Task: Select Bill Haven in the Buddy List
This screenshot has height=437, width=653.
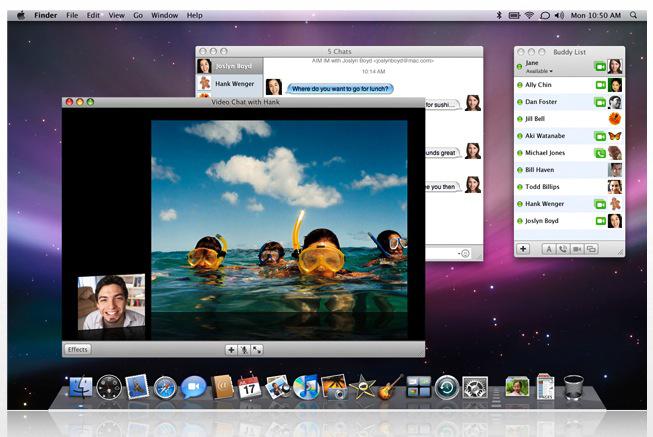Action: coord(570,170)
